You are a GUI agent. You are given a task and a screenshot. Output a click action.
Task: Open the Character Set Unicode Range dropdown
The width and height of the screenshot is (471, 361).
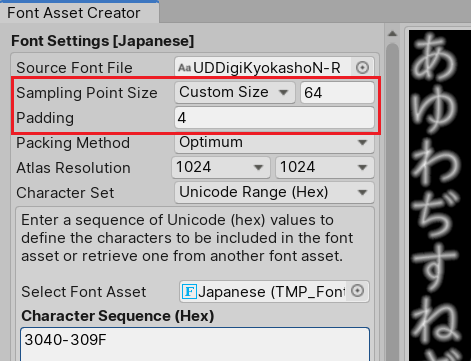coord(274,192)
